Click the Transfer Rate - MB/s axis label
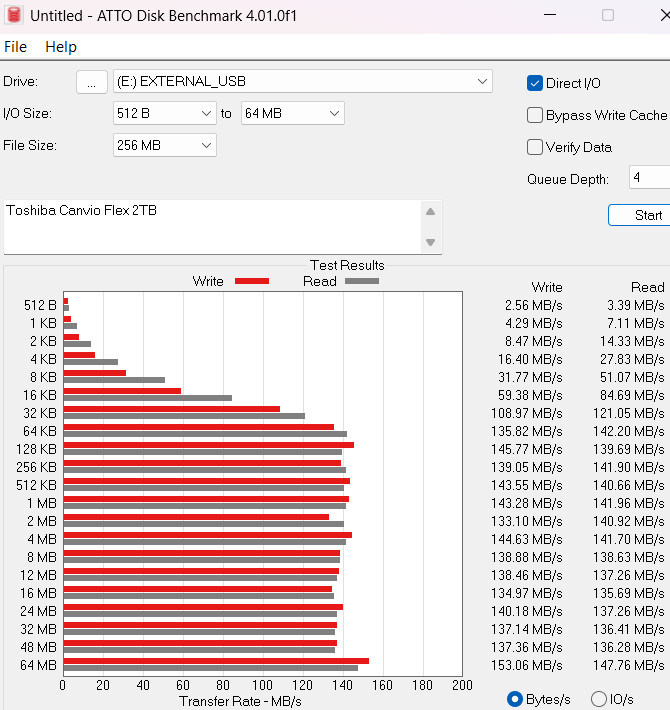 coord(240,701)
